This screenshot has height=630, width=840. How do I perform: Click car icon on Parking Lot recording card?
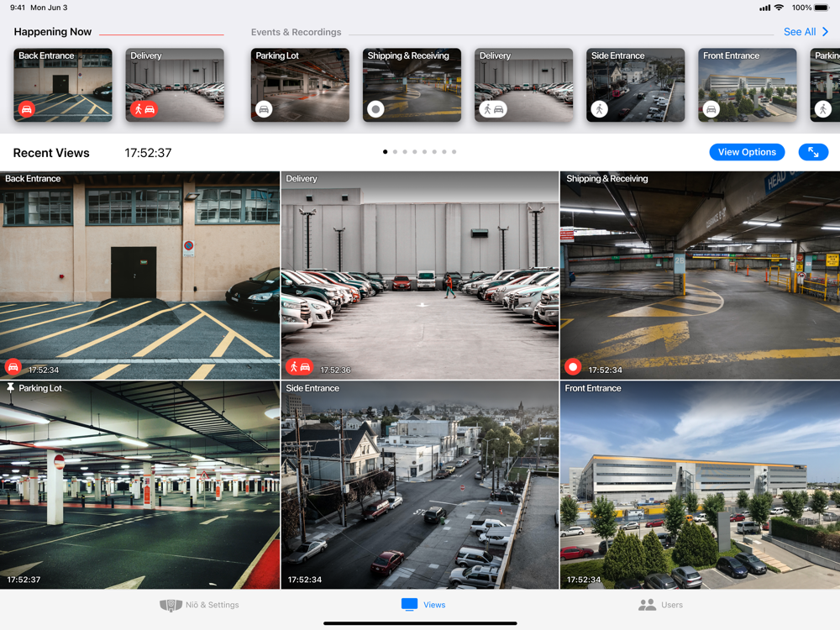264,109
